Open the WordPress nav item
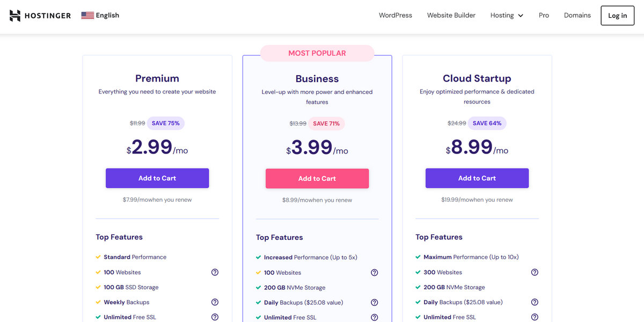This screenshot has height=322, width=644. (x=396, y=16)
